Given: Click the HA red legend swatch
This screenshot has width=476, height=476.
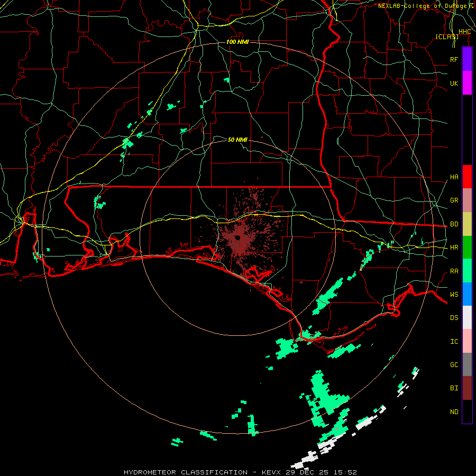Looking at the screenshot, I should (467, 177).
